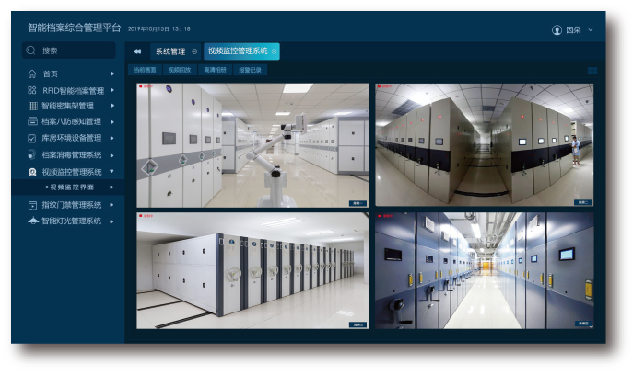The width and height of the screenshot is (635, 373).
Task: Click the double-arrow back icon beside tabs
Action: click(x=138, y=51)
